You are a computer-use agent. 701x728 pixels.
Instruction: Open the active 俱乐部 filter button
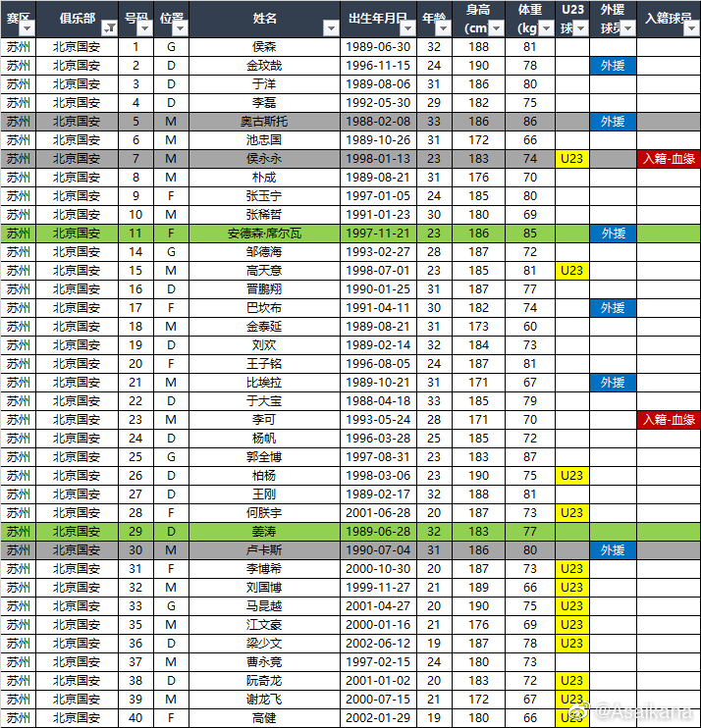click(109, 29)
